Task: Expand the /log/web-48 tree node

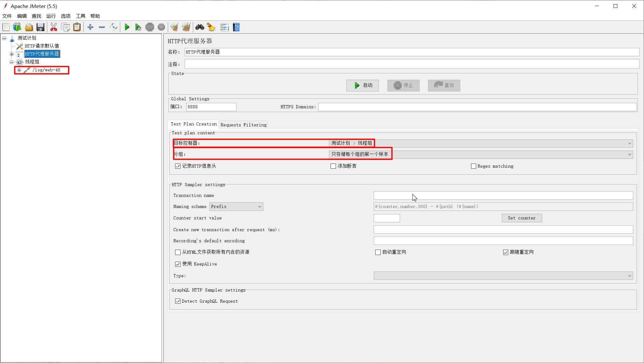Action: 19,70
